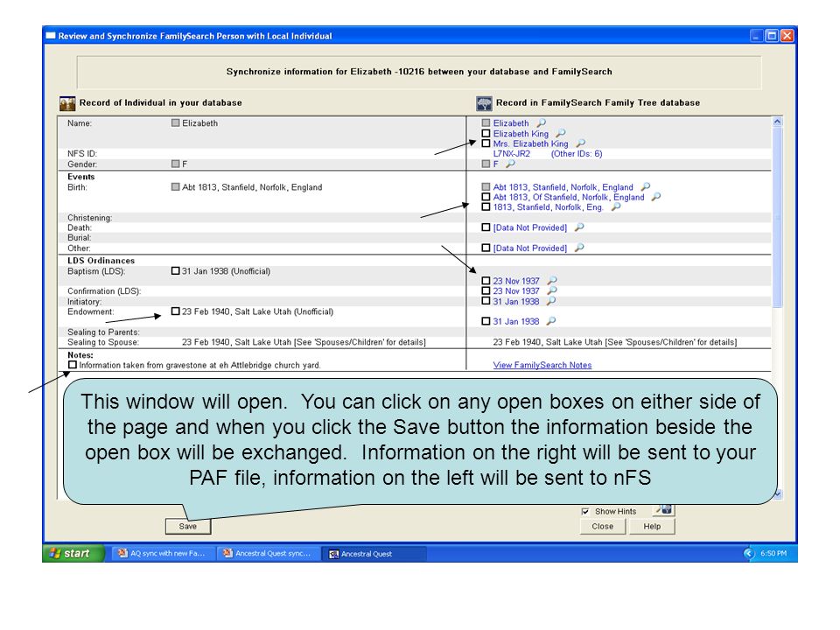The height and width of the screenshot is (630, 840).
Task: Click the FamilySearch tree icon
Action: pos(484,103)
